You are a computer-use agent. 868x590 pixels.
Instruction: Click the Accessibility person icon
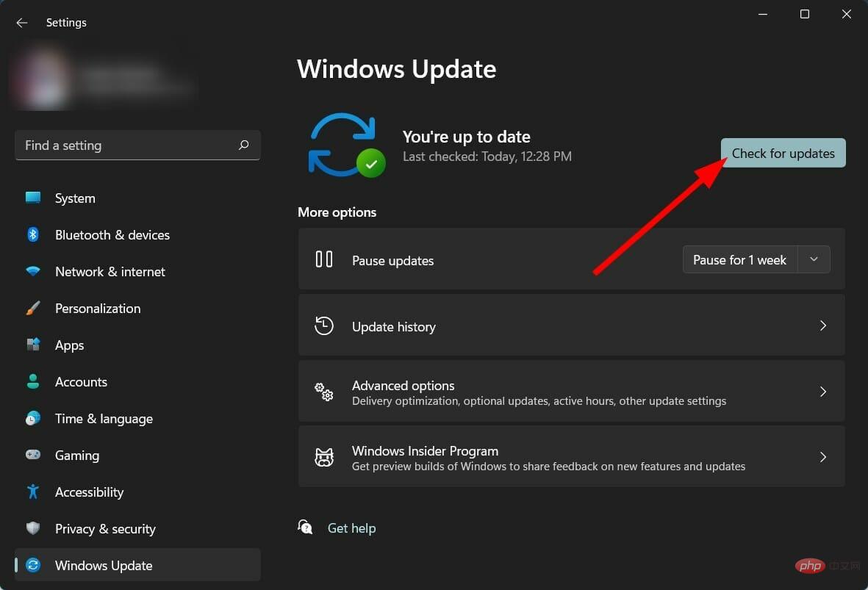(33, 492)
